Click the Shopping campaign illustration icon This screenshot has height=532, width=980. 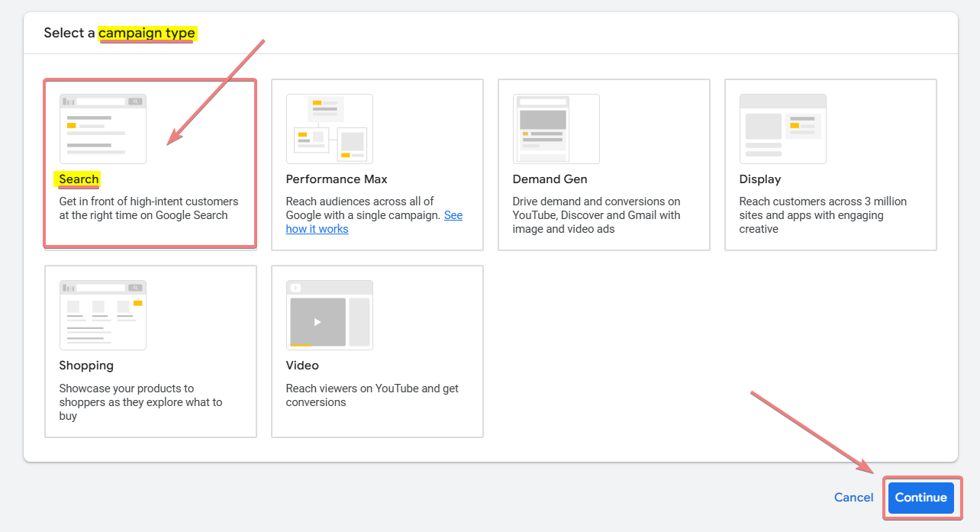click(103, 314)
